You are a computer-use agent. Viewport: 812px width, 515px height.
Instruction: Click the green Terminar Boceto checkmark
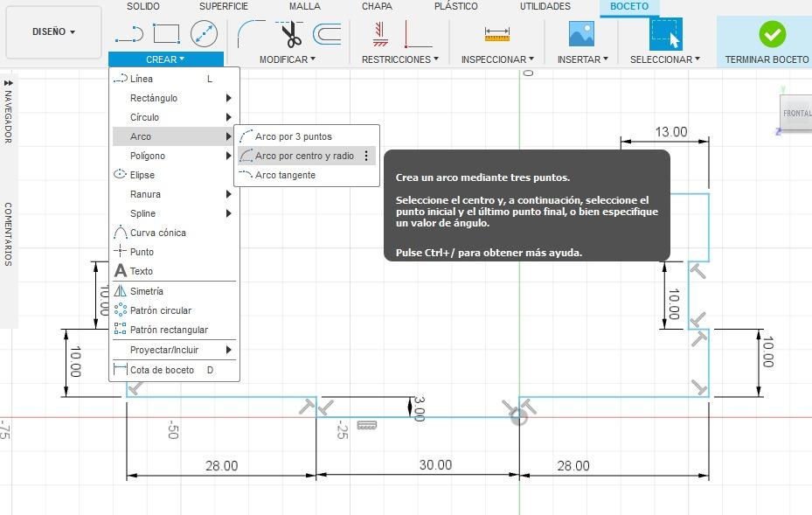[772, 34]
